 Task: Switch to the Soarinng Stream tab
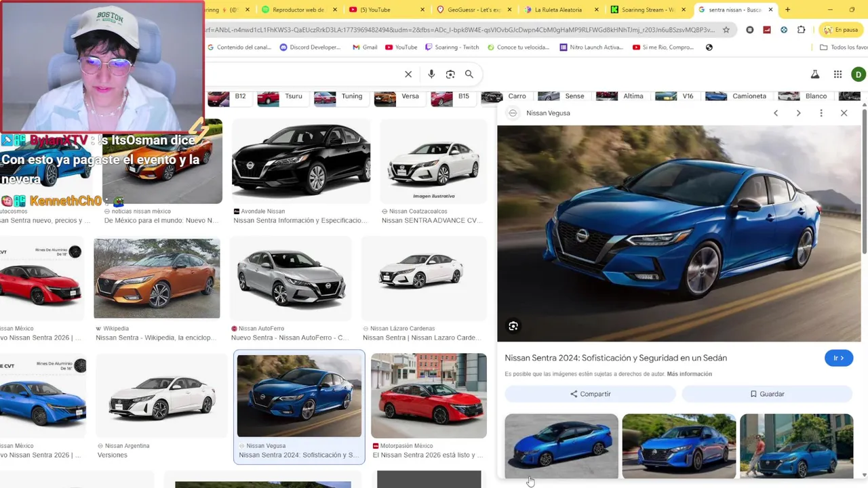[x=648, y=9]
